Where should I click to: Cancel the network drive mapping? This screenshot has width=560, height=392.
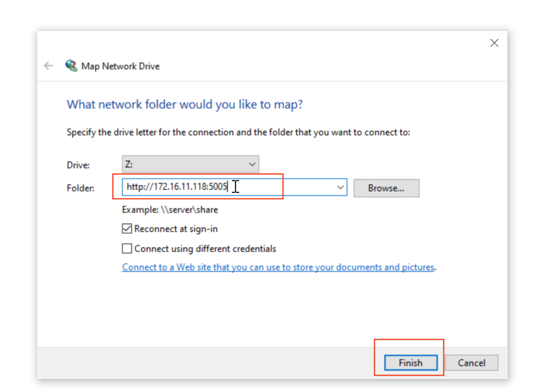pyautogui.click(x=471, y=363)
